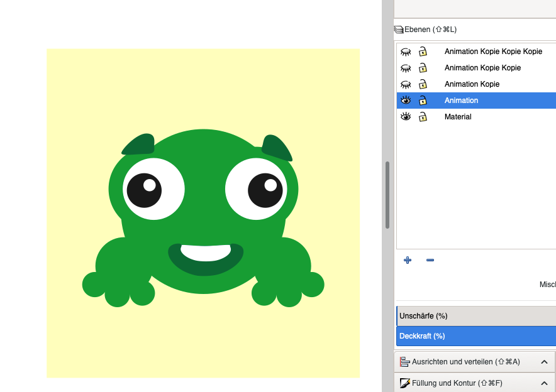The width and height of the screenshot is (556, 392).
Task: Click the Deckkraft (%) opacity slider
Action: click(476, 336)
